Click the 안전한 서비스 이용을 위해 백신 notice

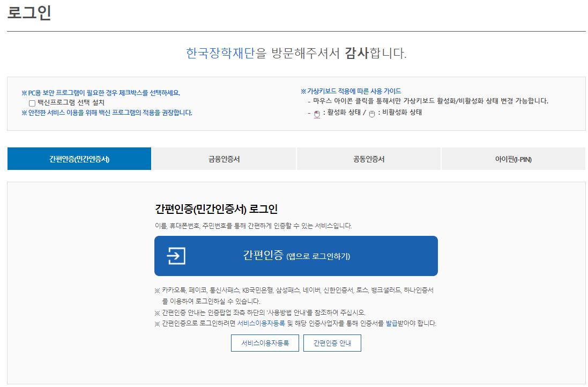[107, 113]
